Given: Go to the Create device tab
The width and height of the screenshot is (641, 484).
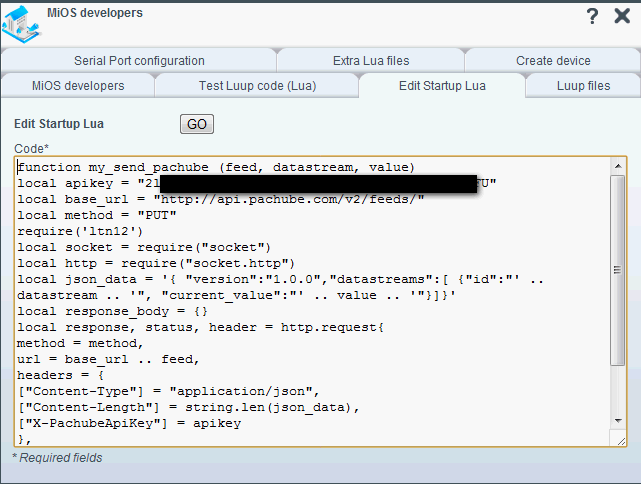Looking at the screenshot, I should (553, 60).
